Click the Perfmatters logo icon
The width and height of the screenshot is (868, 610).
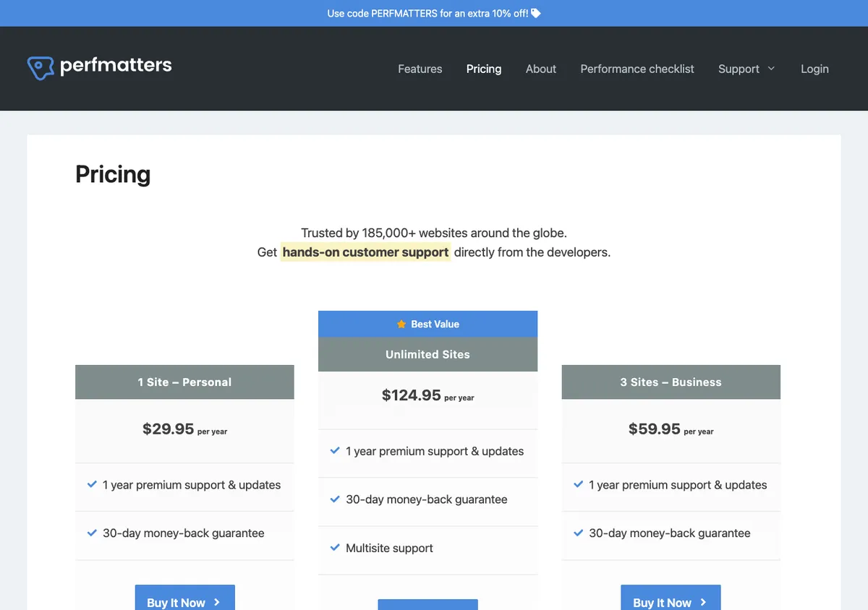click(x=41, y=68)
